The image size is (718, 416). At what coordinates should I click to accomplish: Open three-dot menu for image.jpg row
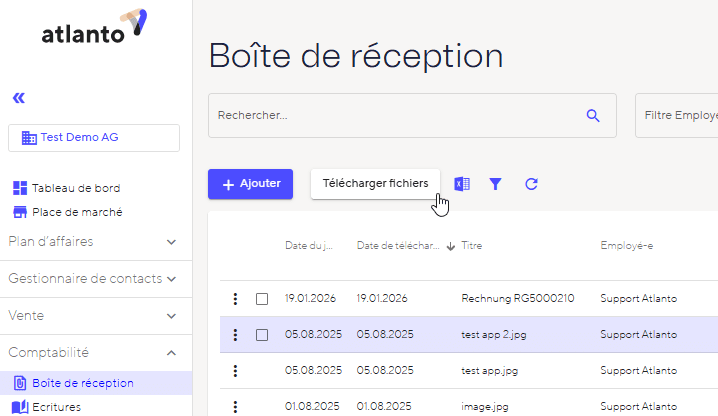[235, 407]
